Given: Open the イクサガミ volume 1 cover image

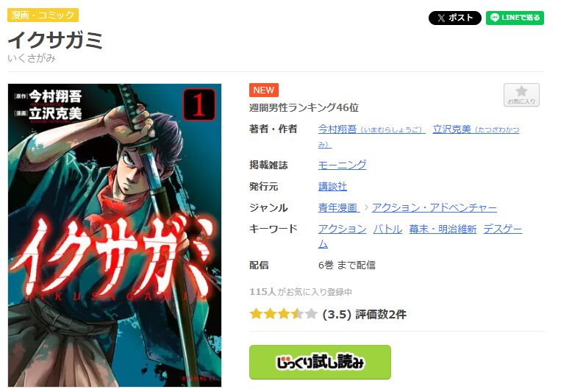Looking at the screenshot, I should pos(115,235).
